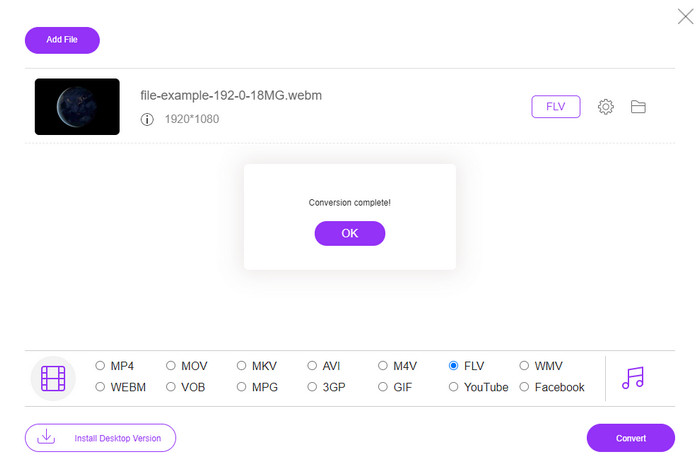Click the file info icon
This screenshot has height=474, width=700.
(x=147, y=120)
